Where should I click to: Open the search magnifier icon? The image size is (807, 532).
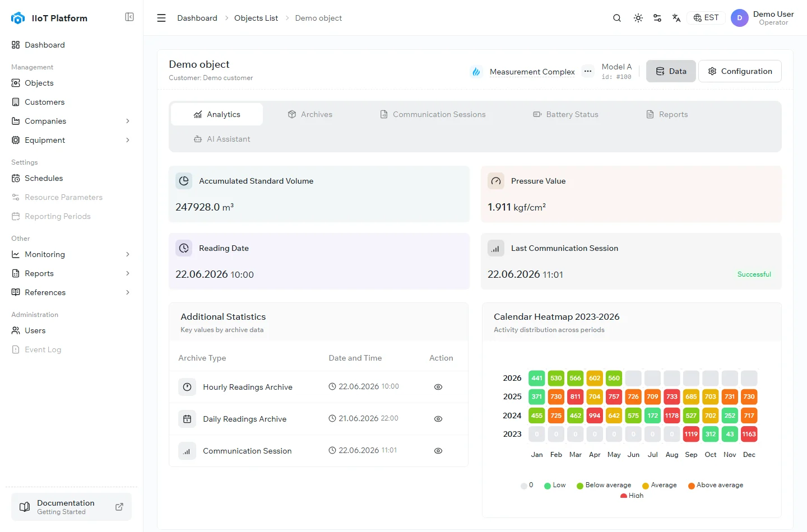point(617,18)
